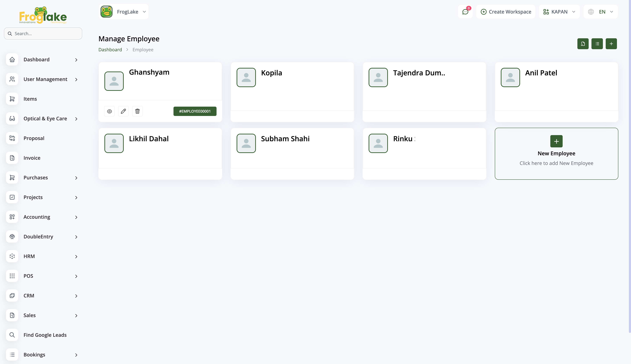Click the import employee file icon

583,44
